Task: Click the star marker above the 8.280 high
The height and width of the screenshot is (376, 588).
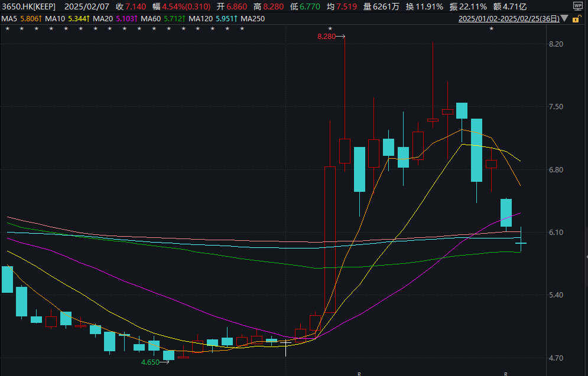Action: tap(330, 28)
